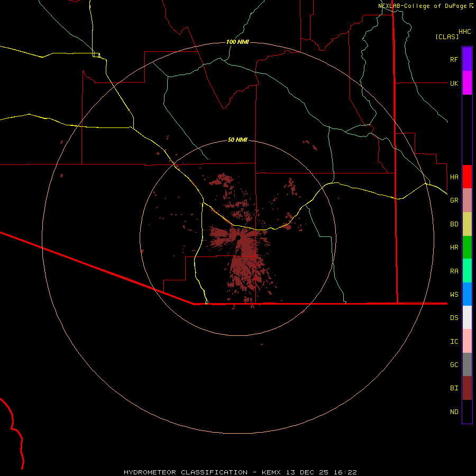Click the BD legend label
Screen dimensions: 476x476
click(x=454, y=224)
